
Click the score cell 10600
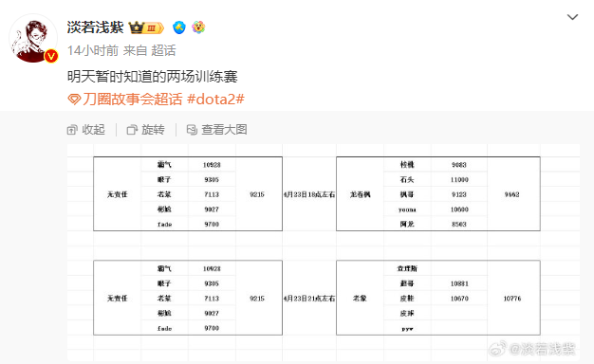pyautogui.click(x=459, y=209)
